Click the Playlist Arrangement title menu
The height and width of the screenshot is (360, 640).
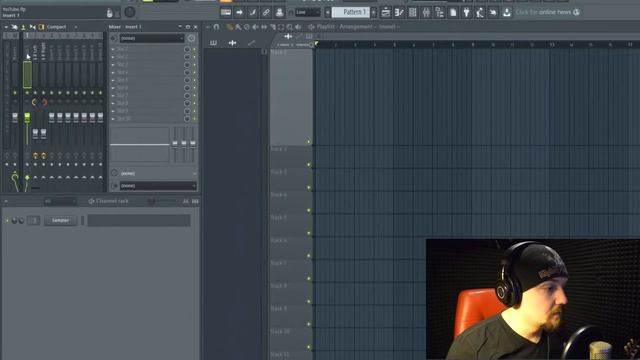click(356, 27)
